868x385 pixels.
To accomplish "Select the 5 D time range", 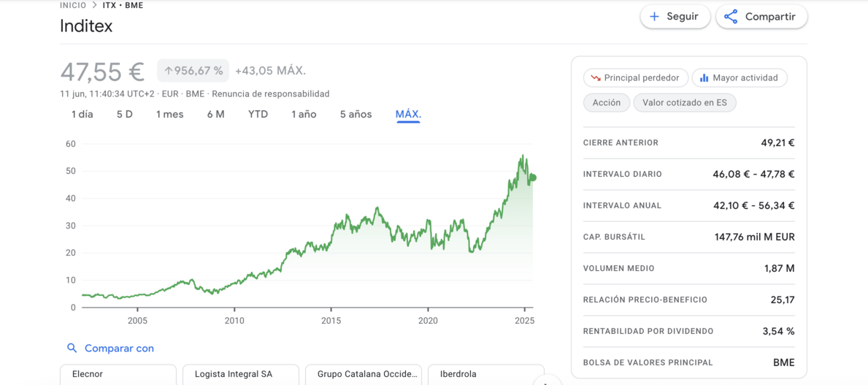I will [x=125, y=115].
